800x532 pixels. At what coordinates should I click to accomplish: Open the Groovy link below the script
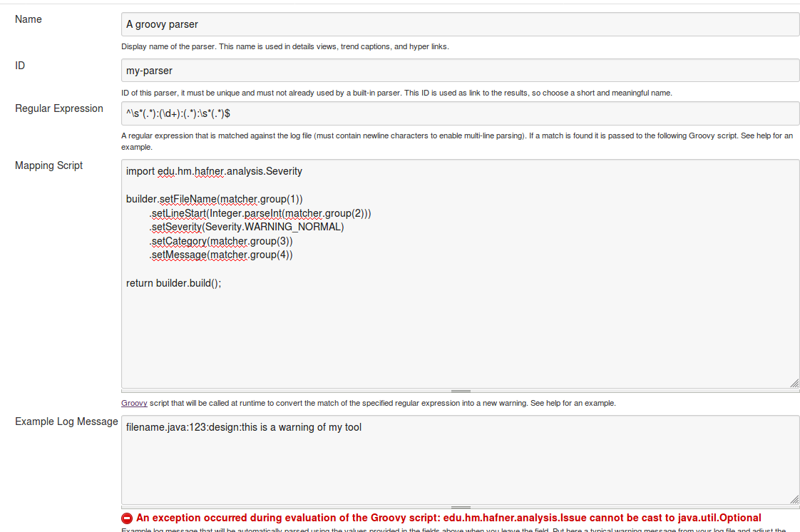[134, 403]
